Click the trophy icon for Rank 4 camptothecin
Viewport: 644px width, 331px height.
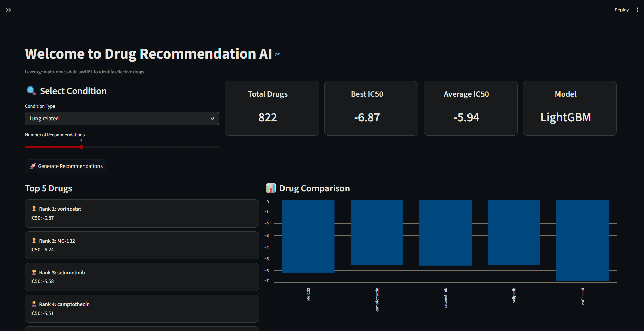(x=34, y=304)
